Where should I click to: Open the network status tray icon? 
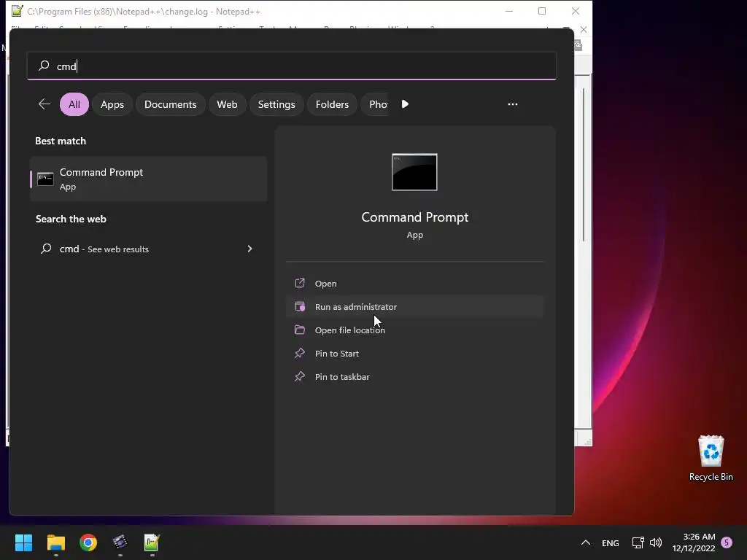pyautogui.click(x=638, y=542)
